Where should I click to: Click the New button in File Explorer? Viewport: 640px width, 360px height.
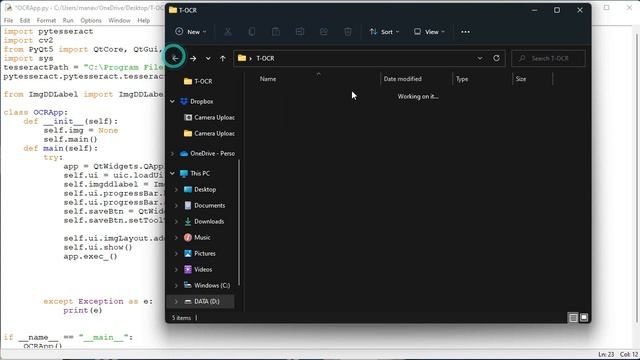pyautogui.click(x=191, y=32)
